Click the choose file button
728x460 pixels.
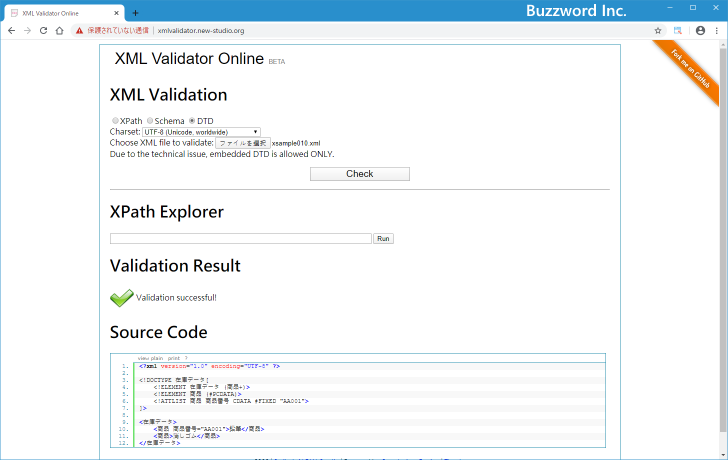243,143
